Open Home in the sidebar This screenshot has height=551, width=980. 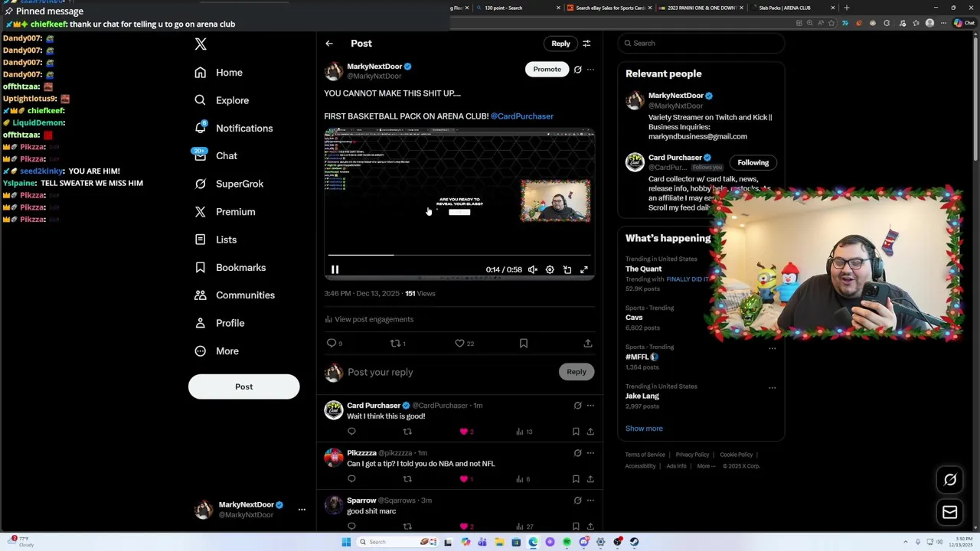point(219,73)
